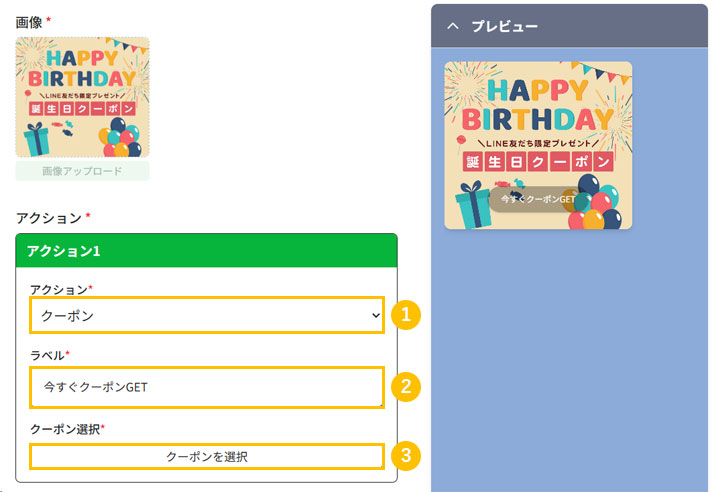Click the uploaded birthday coupon thumbnail
This screenshot has height=492, width=715.
pos(82,97)
